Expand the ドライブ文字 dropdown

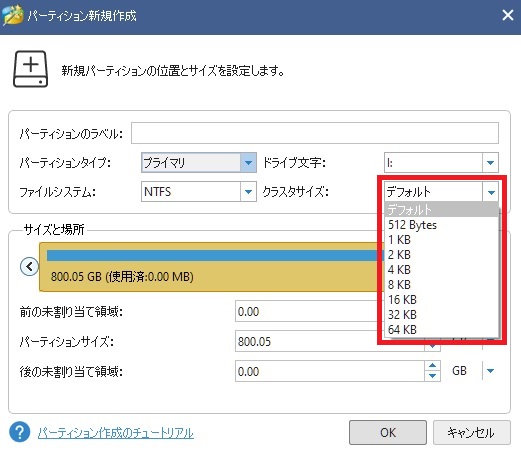pyautogui.click(x=490, y=163)
